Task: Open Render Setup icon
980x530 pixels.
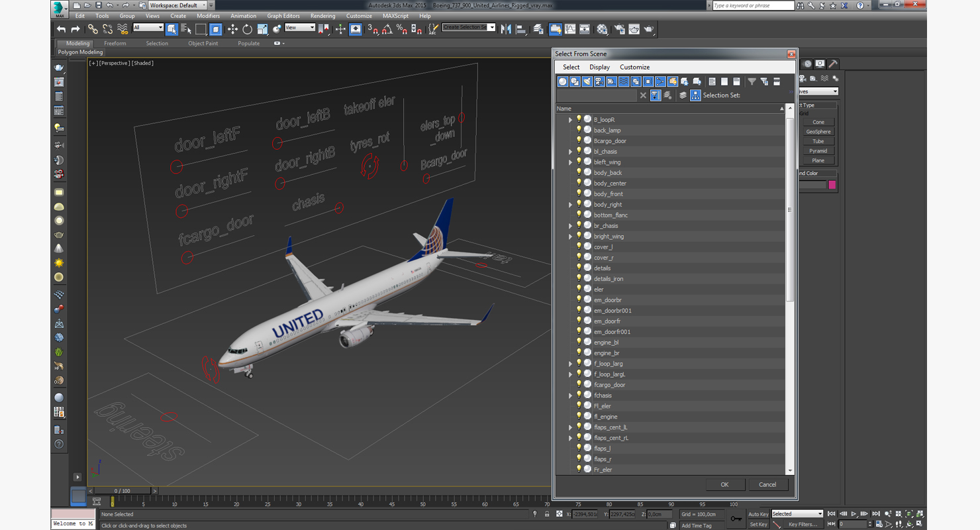Action: point(619,29)
